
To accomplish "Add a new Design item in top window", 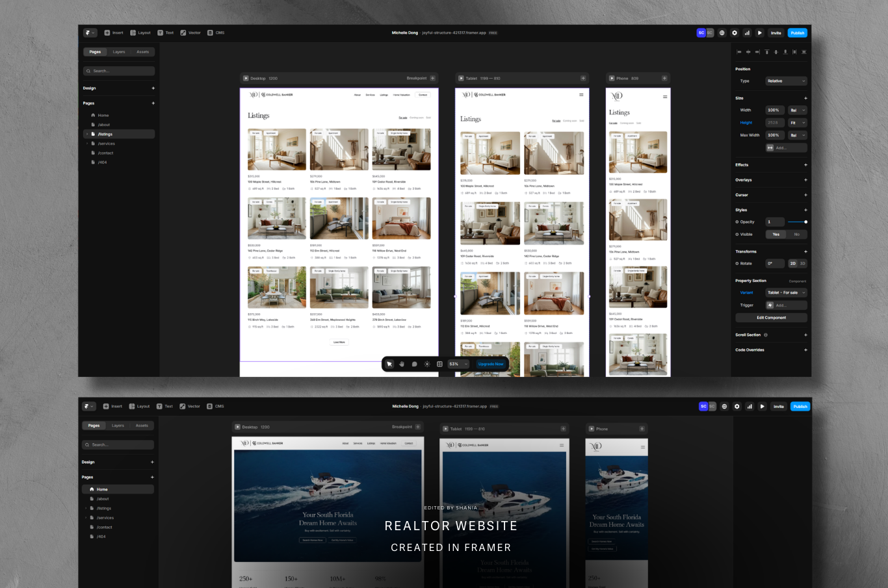I will click(153, 88).
